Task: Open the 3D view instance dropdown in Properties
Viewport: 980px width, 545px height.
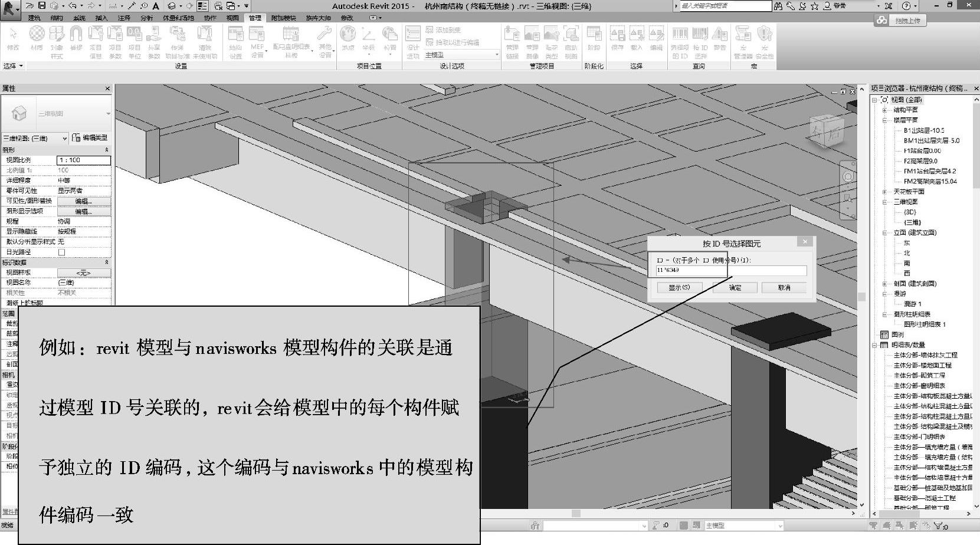Action: coord(64,138)
